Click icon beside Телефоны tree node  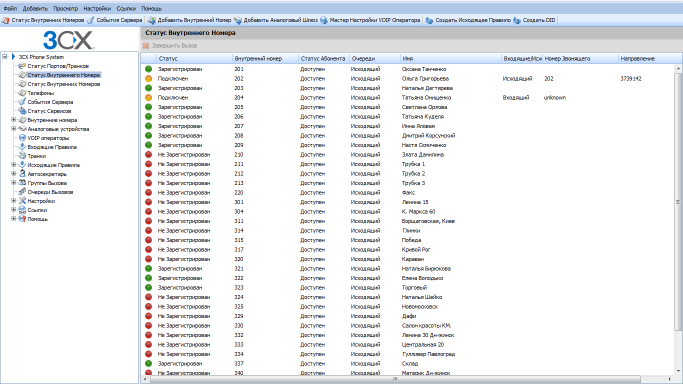[22, 93]
